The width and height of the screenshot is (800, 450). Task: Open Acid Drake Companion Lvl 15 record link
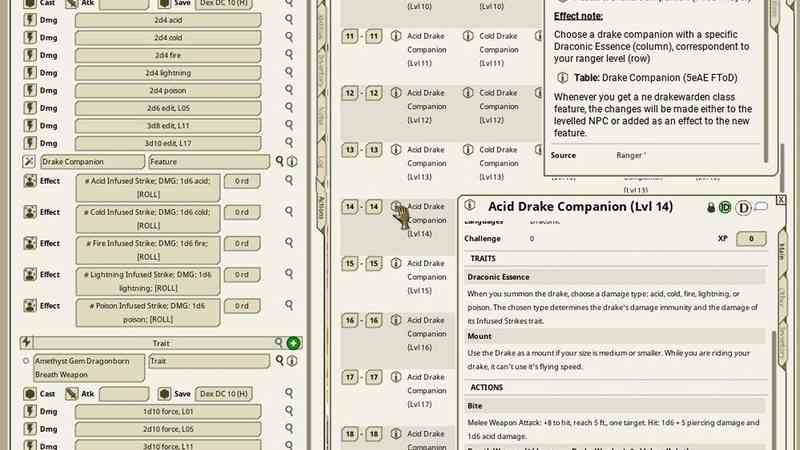point(396,264)
